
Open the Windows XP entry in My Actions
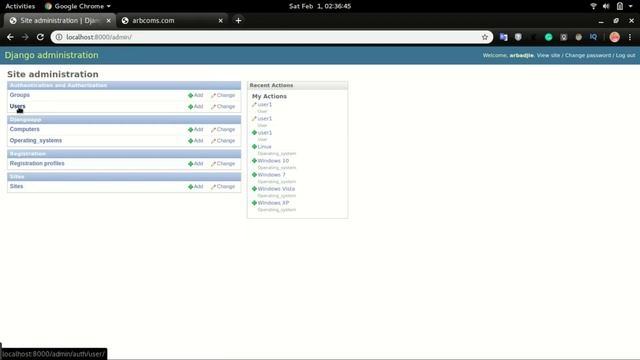click(273, 203)
